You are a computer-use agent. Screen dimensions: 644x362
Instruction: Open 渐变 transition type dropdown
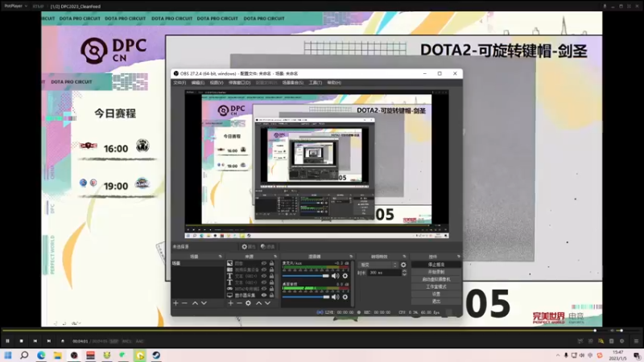tap(378, 265)
